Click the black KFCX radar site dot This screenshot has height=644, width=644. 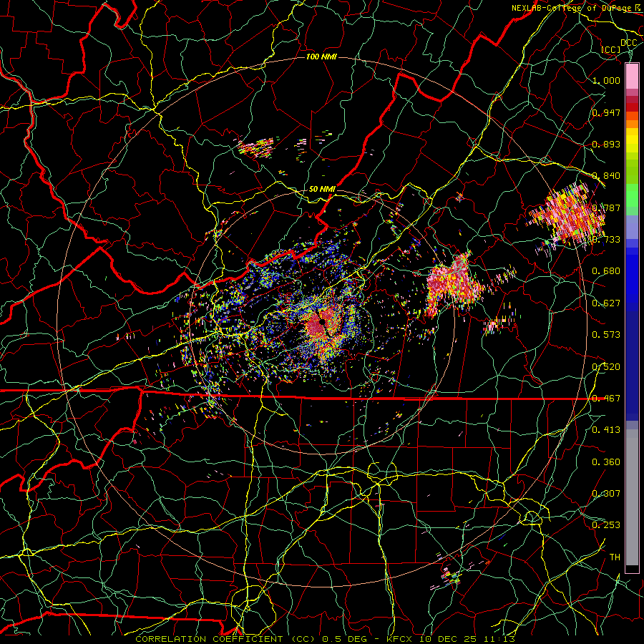(323, 321)
